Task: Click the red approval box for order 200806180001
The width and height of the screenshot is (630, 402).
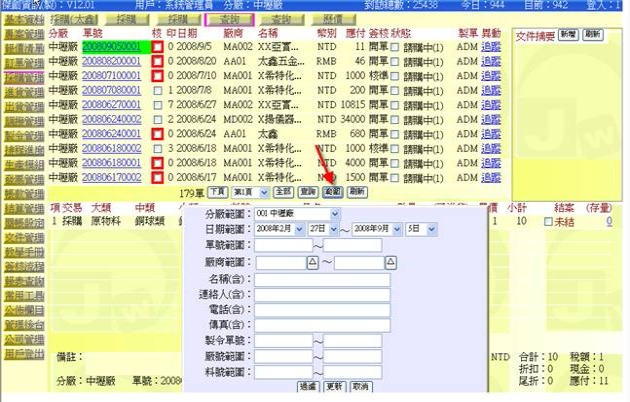Action: [x=157, y=162]
